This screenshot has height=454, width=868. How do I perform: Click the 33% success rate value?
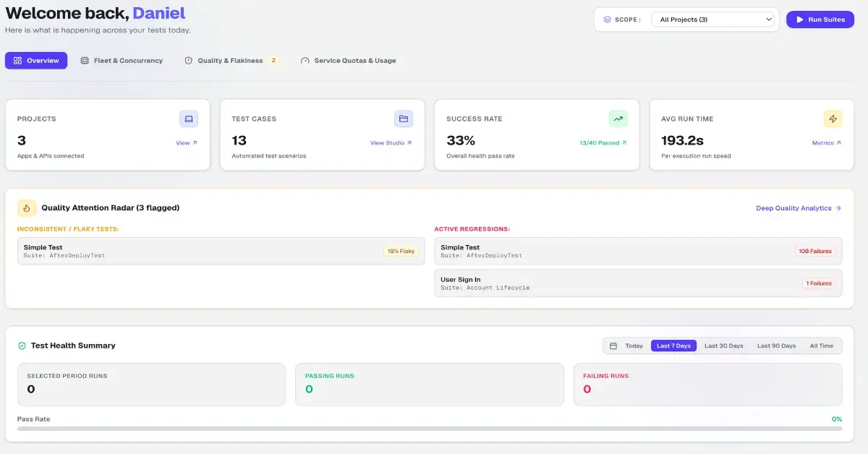[461, 140]
